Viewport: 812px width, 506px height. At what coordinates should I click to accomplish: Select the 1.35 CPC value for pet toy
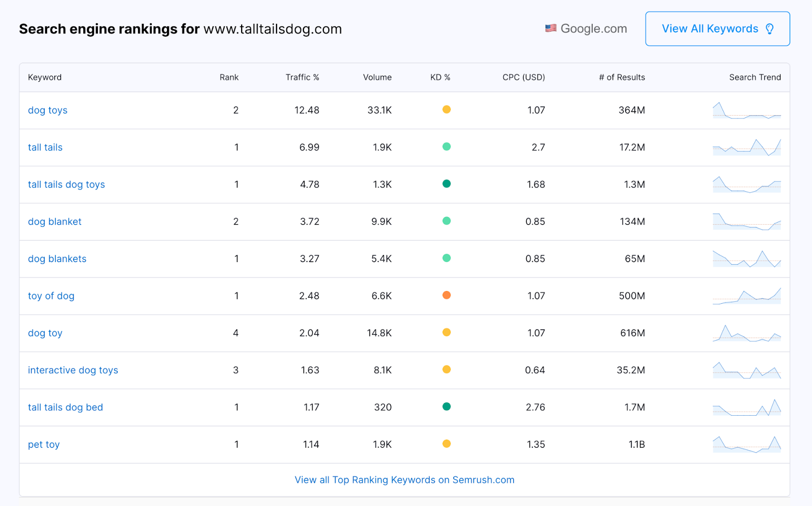point(536,445)
